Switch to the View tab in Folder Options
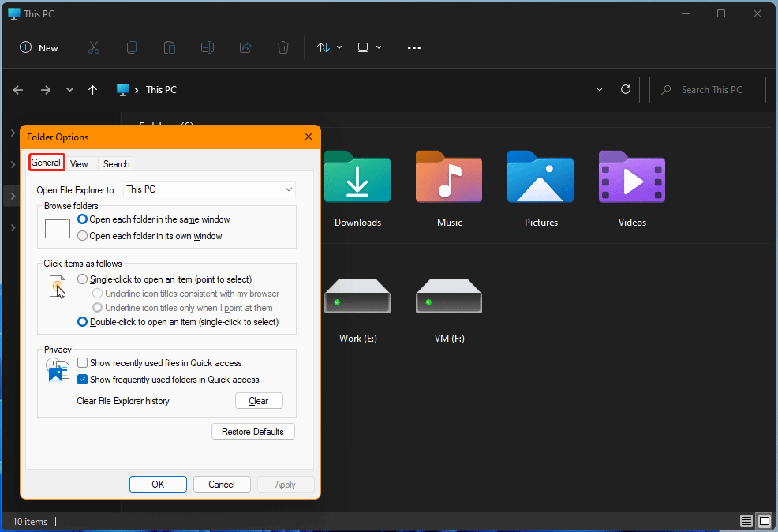The width and height of the screenshot is (778, 532). [80, 163]
